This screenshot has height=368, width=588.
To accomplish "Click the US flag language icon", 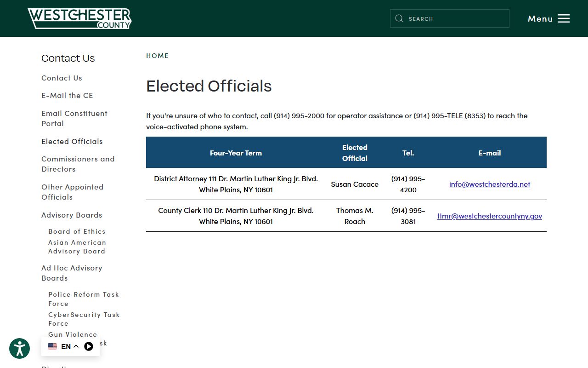I will [52, 346].
